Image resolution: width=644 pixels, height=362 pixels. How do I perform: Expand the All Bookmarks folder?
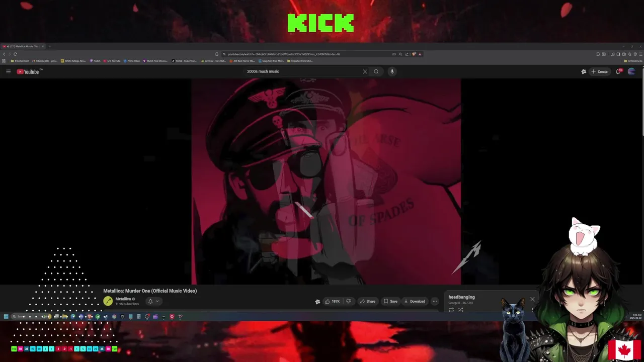coord(633,61)
